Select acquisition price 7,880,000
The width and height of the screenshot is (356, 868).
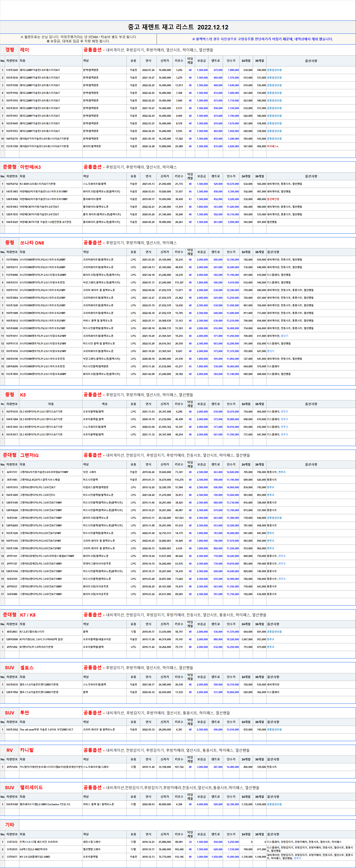pyautogui.click(x=233, y=70)
